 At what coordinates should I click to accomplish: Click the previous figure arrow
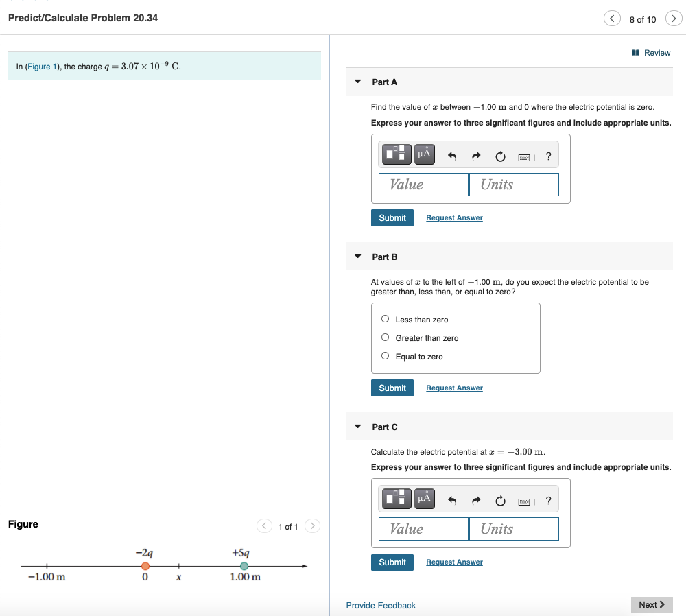click(264, 525)
